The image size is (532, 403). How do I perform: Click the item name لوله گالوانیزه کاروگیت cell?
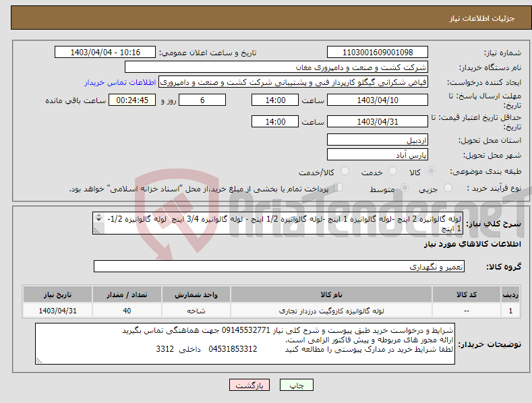pyautogui.click(x=331, y=311)
